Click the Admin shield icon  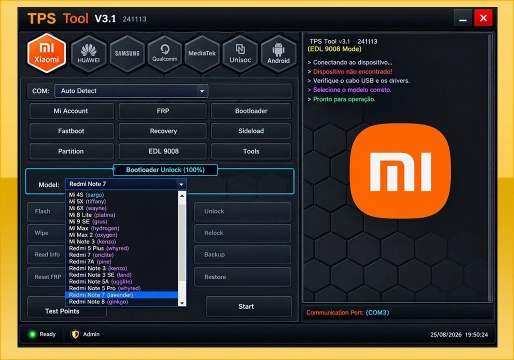(75, 334)
